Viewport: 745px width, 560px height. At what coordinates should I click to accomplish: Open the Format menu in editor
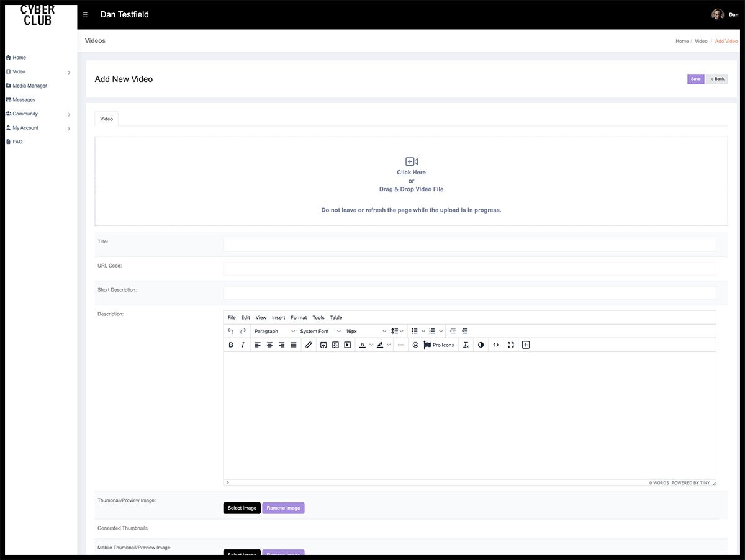299,318
